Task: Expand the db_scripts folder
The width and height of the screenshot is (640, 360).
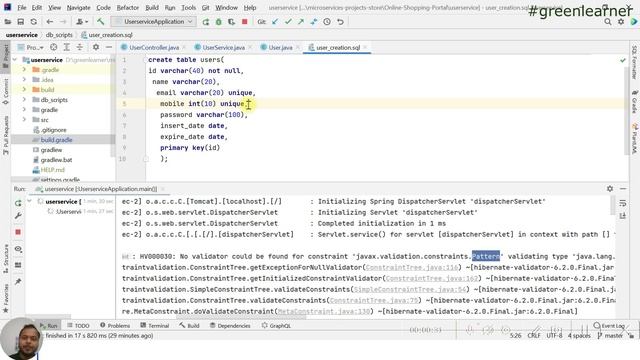Action: [24, 100]
